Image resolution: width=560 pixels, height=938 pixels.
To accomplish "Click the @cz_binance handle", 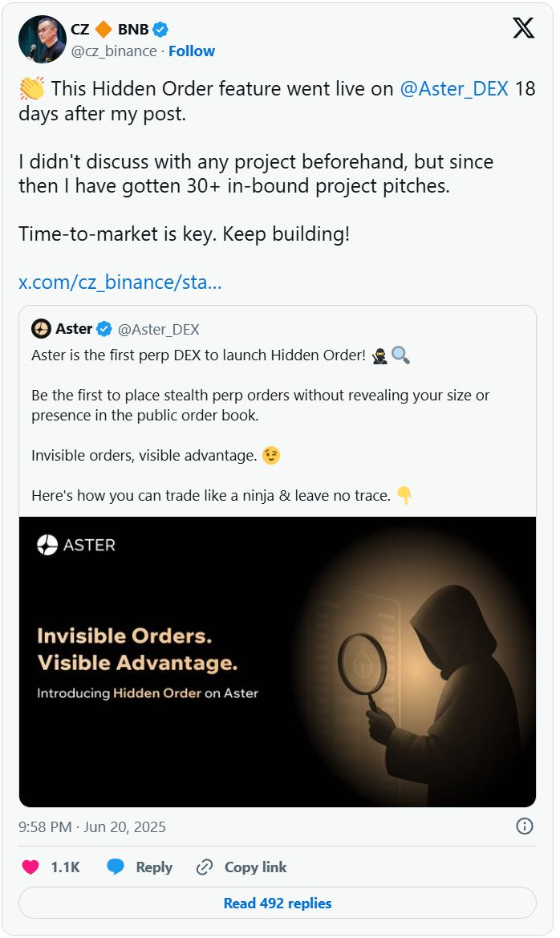I will 114,51.
